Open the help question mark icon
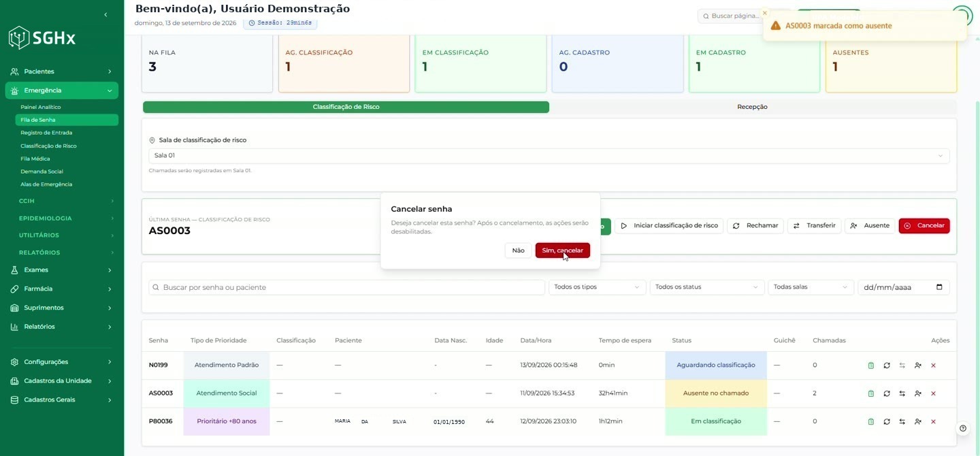 click(x=963, y=428)
